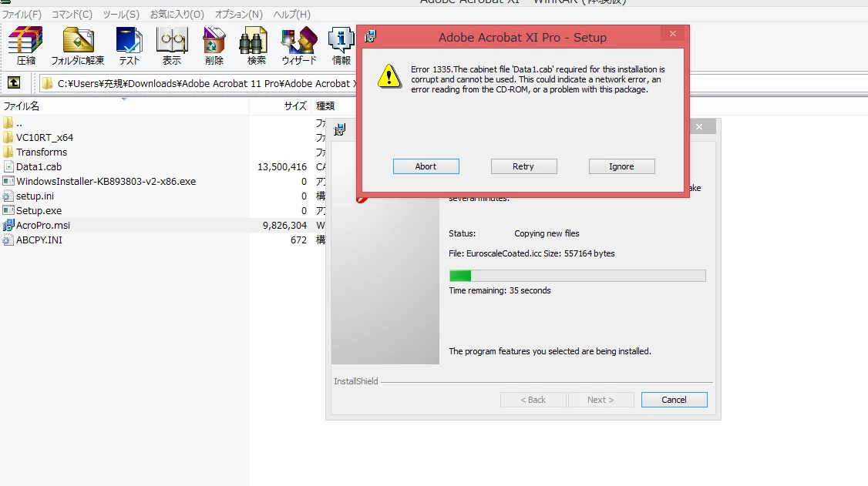This screenshot has height=486, width=868.
Task: Click the Retry button
Action: (x=523, y=166)
